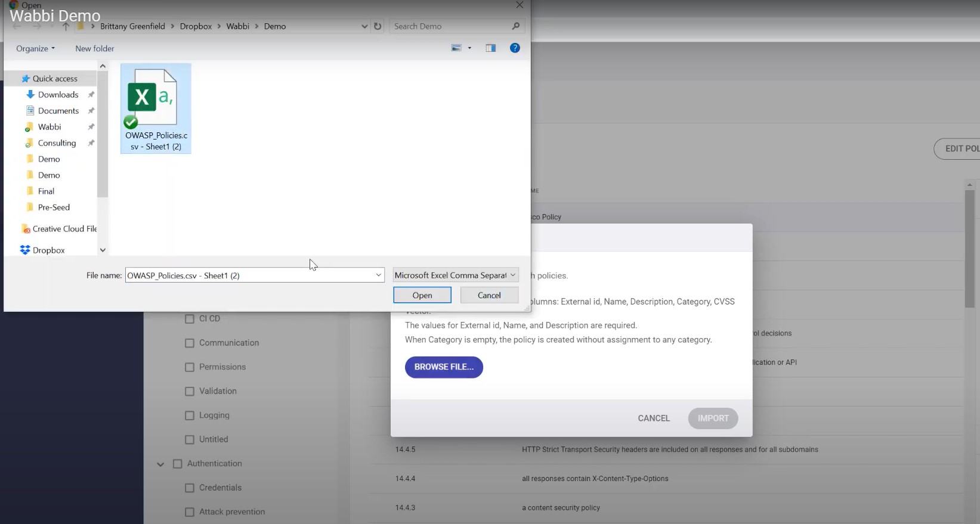
Task: Open Dropbox in the navigation pane
Action: tap(48, 250)
